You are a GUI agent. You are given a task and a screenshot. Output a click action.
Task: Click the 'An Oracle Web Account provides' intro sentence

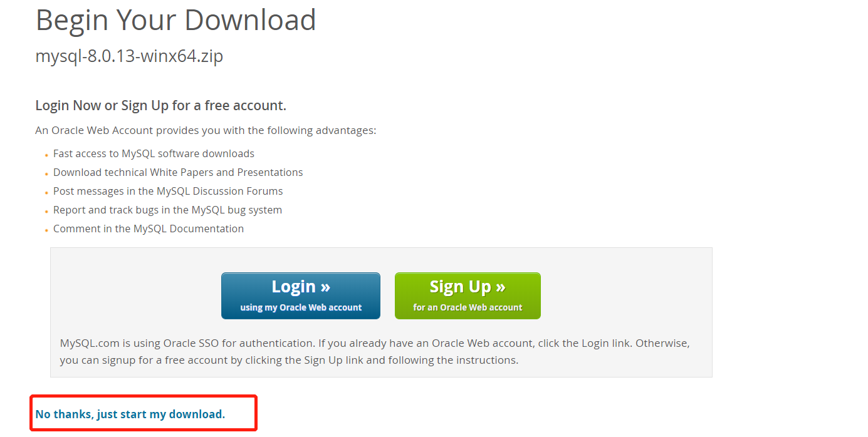click(206, 130)
